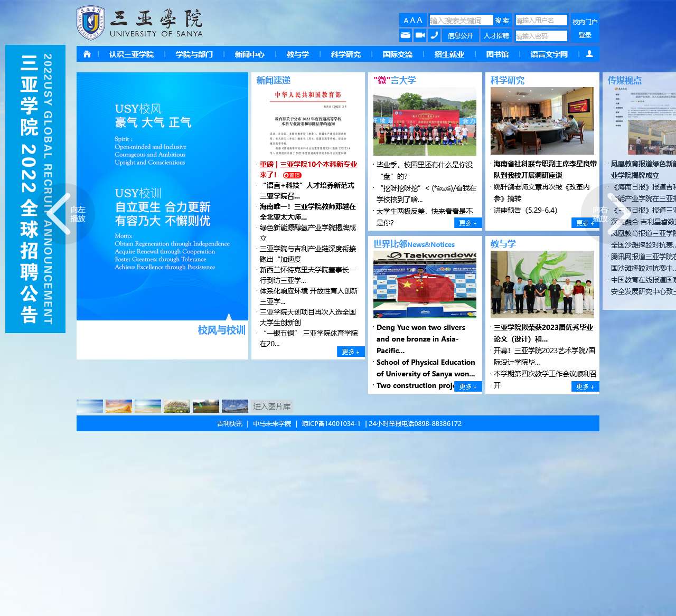The image size is (676, 616).
Task: Focus the password input field
Action: coord(541,36)
